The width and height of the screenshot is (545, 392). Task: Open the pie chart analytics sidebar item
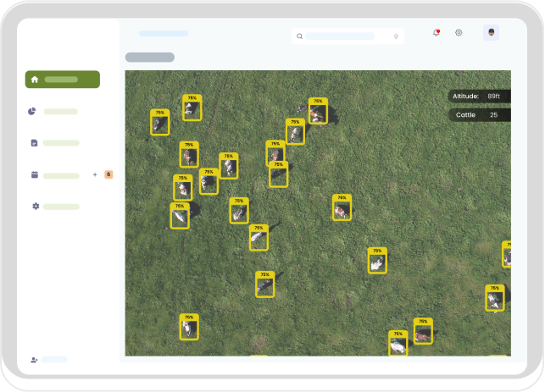point(34,111)
